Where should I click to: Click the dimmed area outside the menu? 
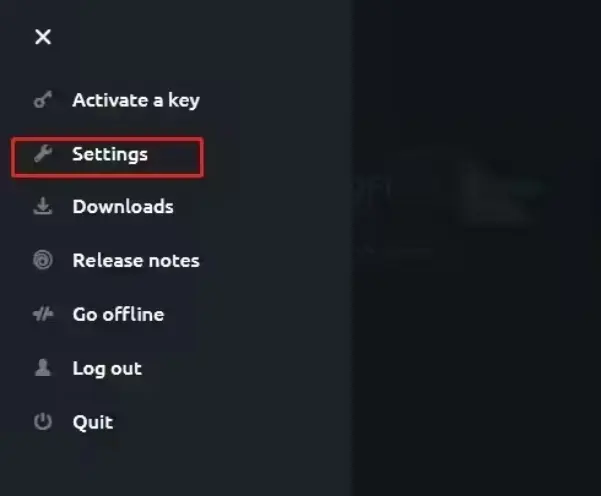pyautogui.click(x=476, y=345)
